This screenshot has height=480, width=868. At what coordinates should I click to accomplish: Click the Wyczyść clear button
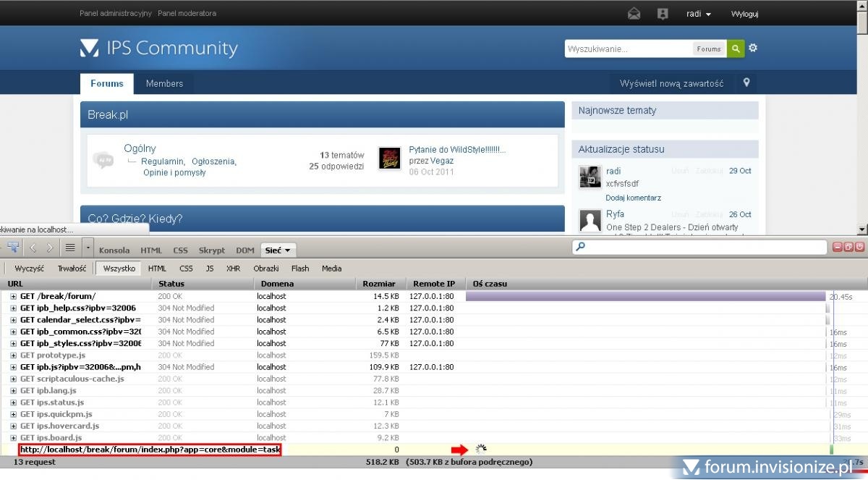[x=30, y=269]
